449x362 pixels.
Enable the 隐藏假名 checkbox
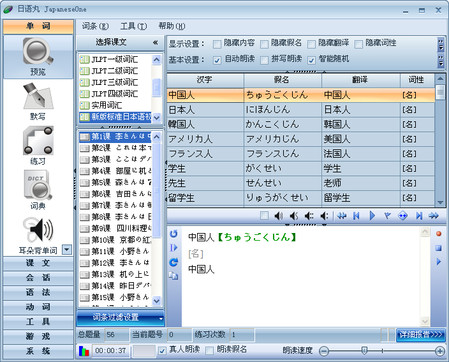[264, 44]
